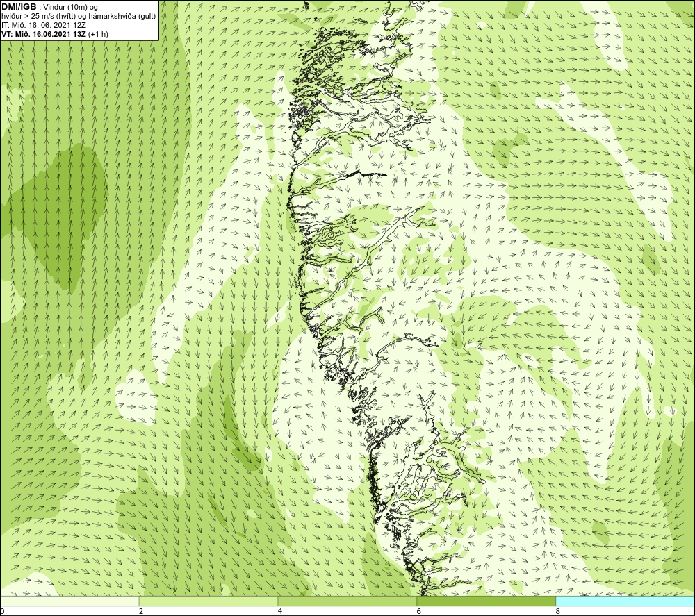The width and height of the screenshot is (695, 616).
Task: Click the '2' scale label
Action: click(141, 611)
